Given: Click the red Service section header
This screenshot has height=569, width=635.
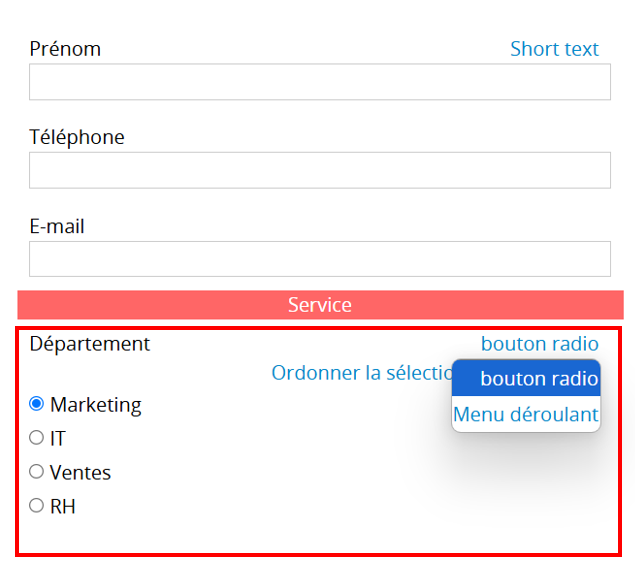Looking at the screenshot, I should click(x=320, y=305).
